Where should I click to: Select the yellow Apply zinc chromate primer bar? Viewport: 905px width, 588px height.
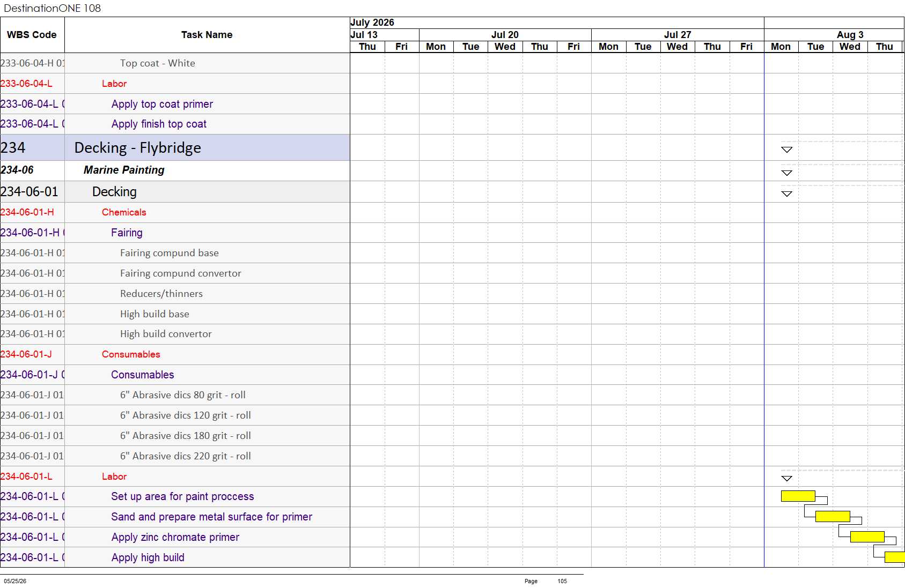coord(867,537)
